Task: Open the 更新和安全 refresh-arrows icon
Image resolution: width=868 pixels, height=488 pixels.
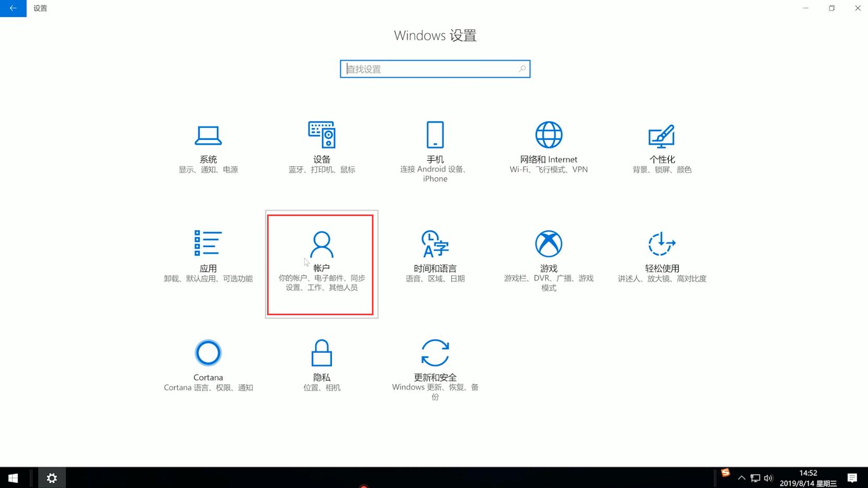Action: pos(435,353)
